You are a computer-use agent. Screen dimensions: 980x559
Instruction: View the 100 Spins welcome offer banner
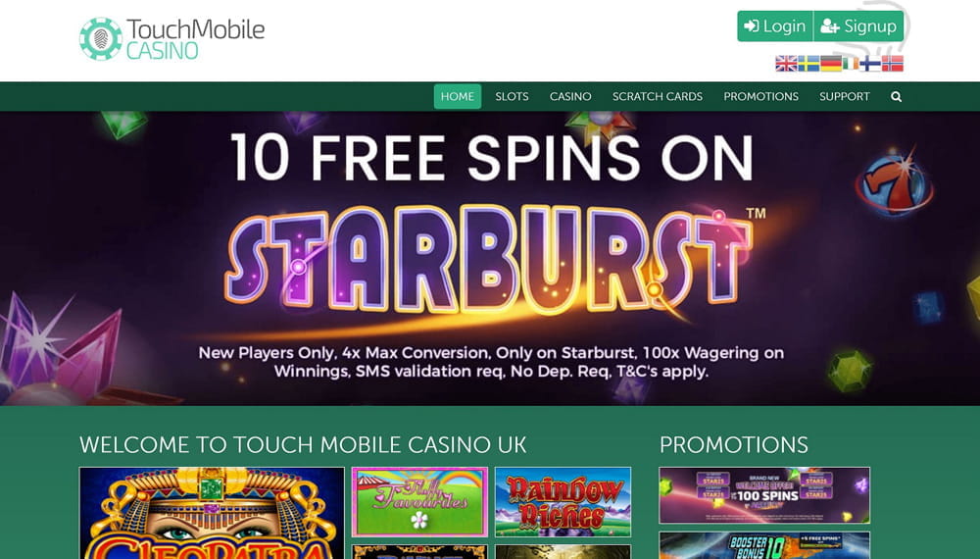tap(764, 495)
